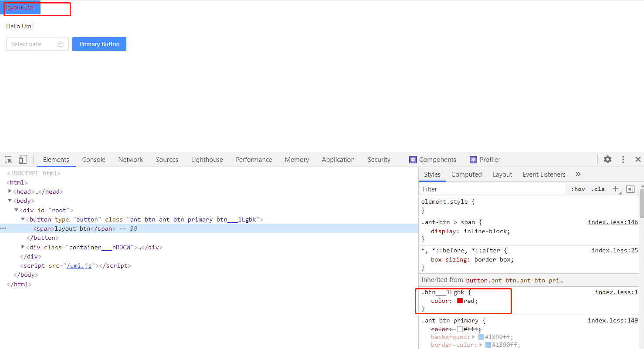Click the button.ant-btn inherited-from selector
The image size is (644, 349).
tap(515, 280)
